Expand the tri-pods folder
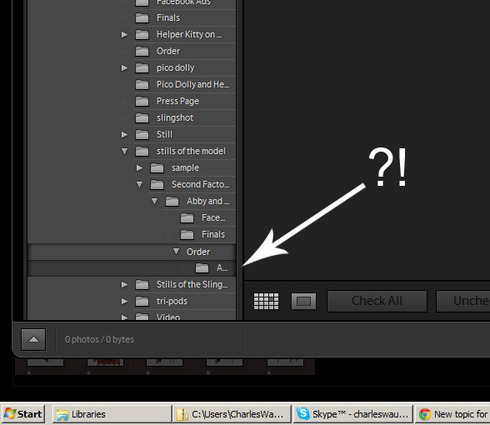The width and height of the screenshot is (490, 425). (x=124, y=301)
